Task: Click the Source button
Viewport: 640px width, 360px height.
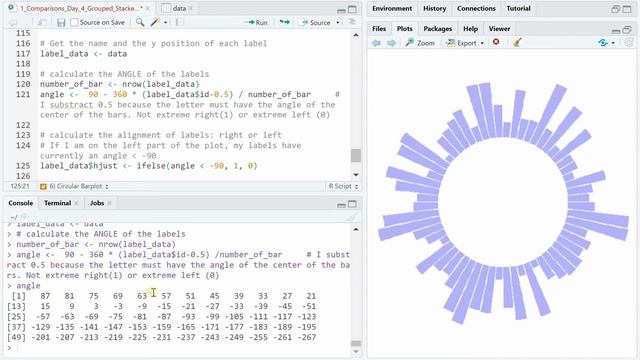Action: (x=316, y=22)
